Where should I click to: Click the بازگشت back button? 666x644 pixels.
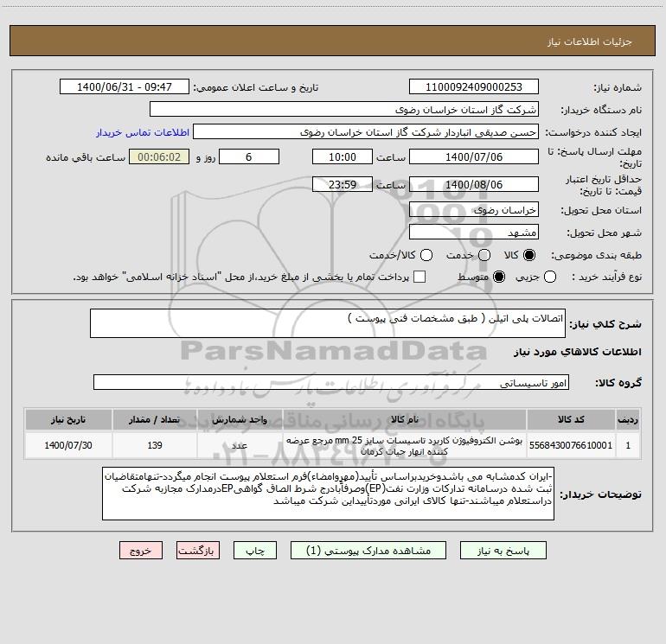pyautogui.click(x=198, y=551)
